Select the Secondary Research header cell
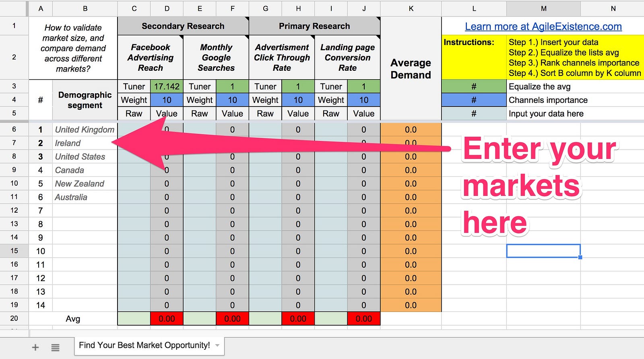The width and height of the screenshot is (644, 359). (183, 26)
